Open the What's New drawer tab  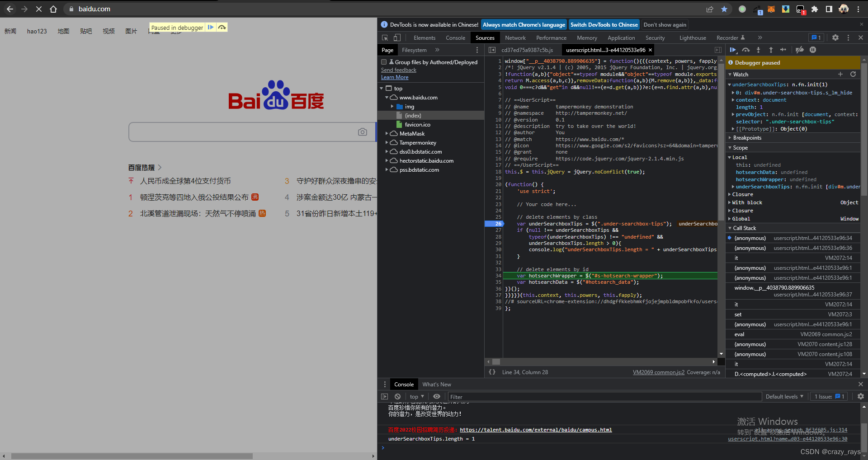437,385
